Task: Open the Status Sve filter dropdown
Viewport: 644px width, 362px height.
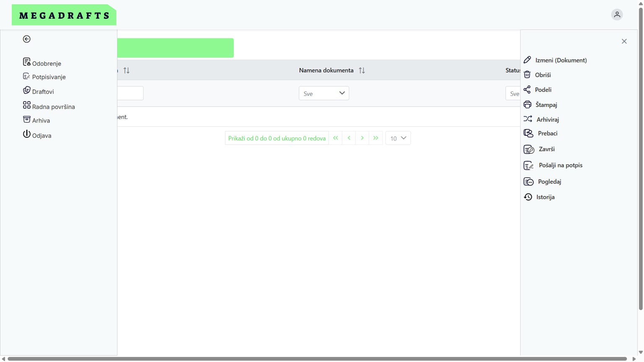Action: coord(513,93)
